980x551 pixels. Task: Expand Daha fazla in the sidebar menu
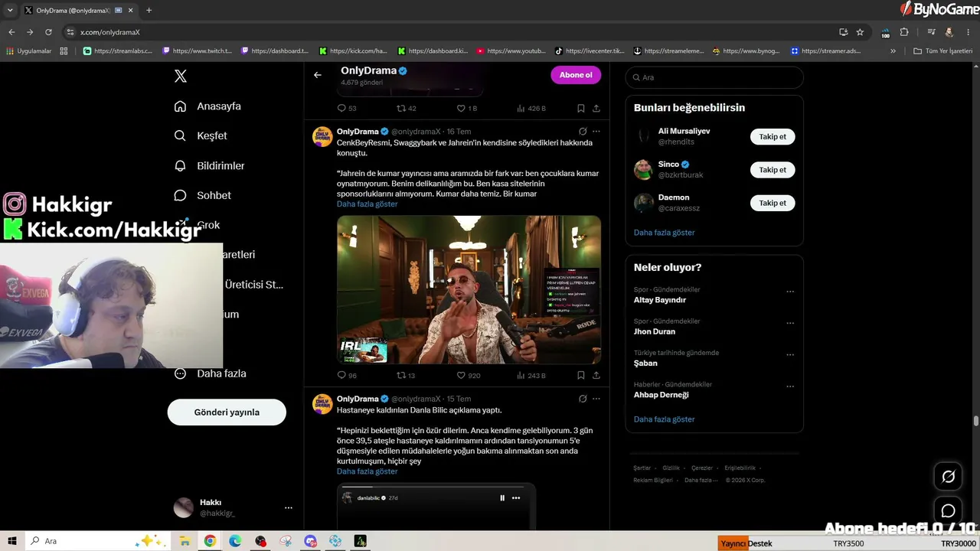coord(210,373)
